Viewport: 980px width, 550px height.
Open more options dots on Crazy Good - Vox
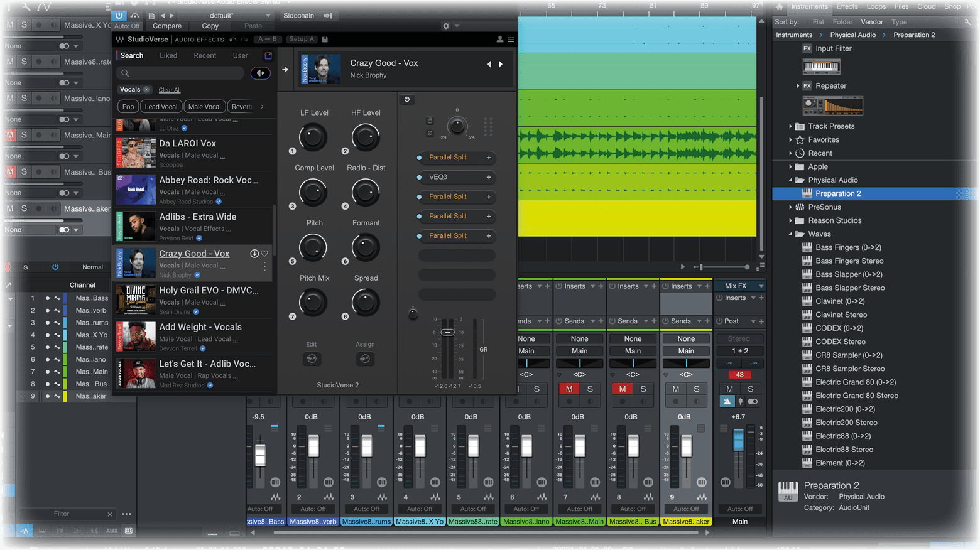pyautogui.click(x=264, y=267)
